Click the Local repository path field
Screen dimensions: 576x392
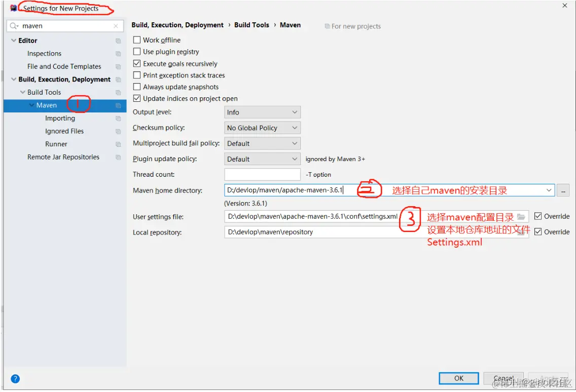tap(377, 232)
